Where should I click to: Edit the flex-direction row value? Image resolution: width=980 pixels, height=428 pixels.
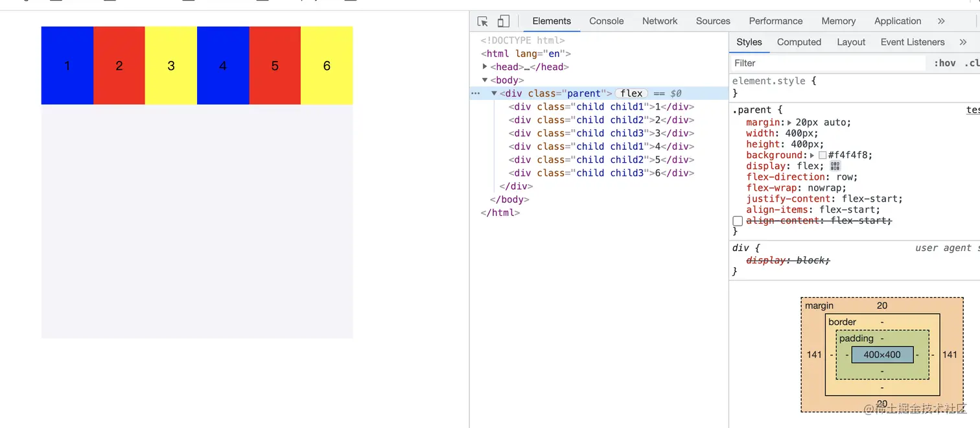click(843, 177)
